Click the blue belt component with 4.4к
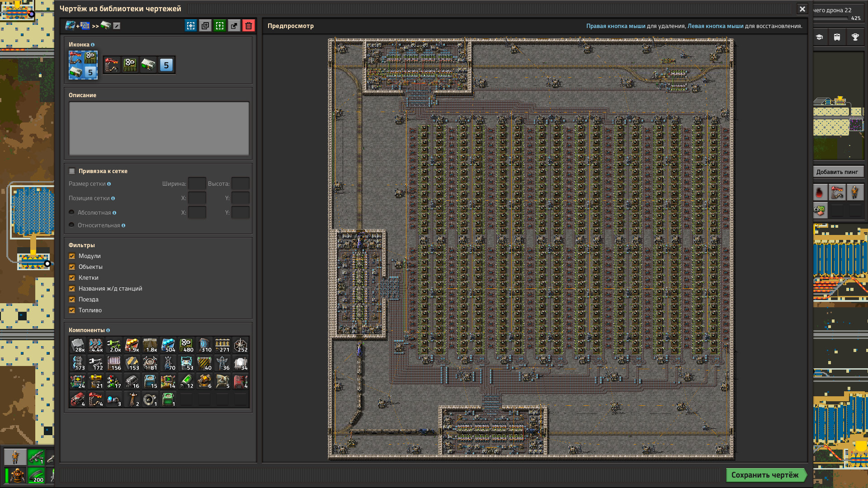 pos(96,345)
